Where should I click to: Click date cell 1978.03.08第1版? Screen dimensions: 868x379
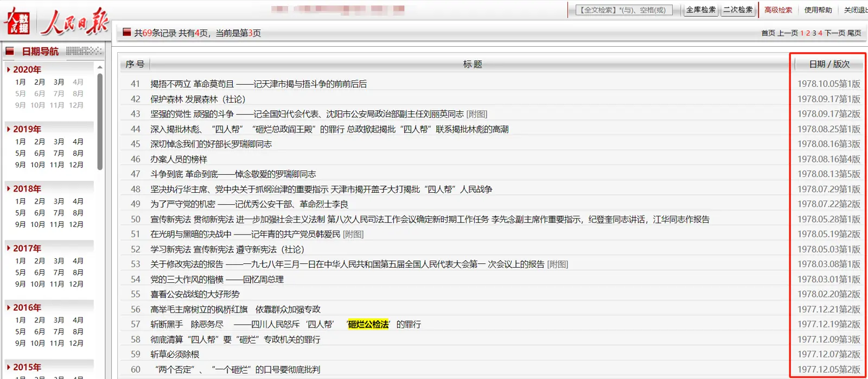[x=828, y=264]
